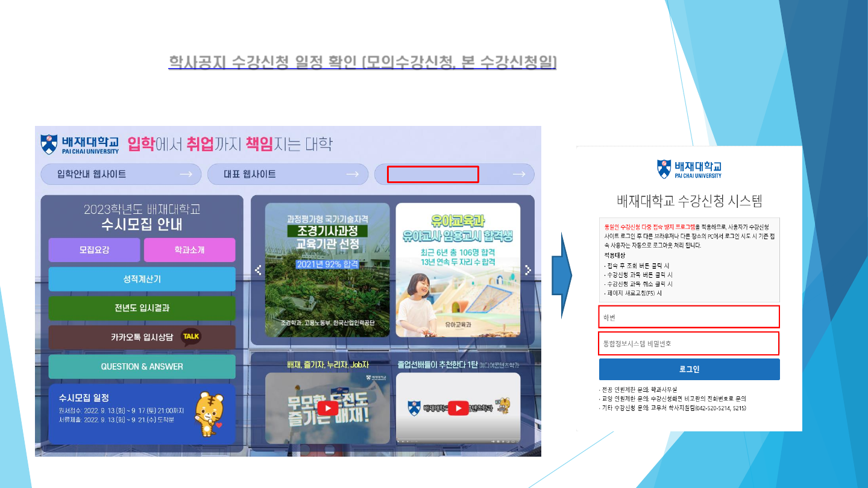This screenshot has width=868, height=488.
Task: Click the yellow TALK chat icon
Action: (x=191, y=337)
